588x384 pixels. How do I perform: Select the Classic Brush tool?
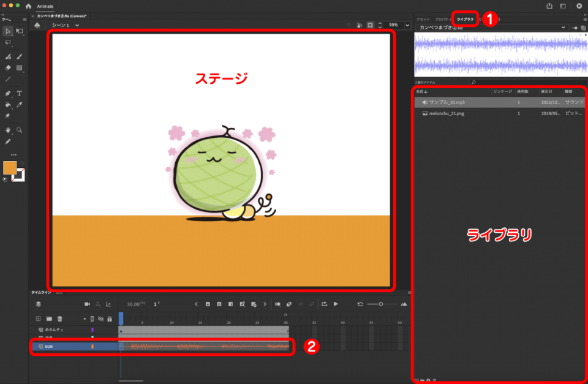point(20,56)
